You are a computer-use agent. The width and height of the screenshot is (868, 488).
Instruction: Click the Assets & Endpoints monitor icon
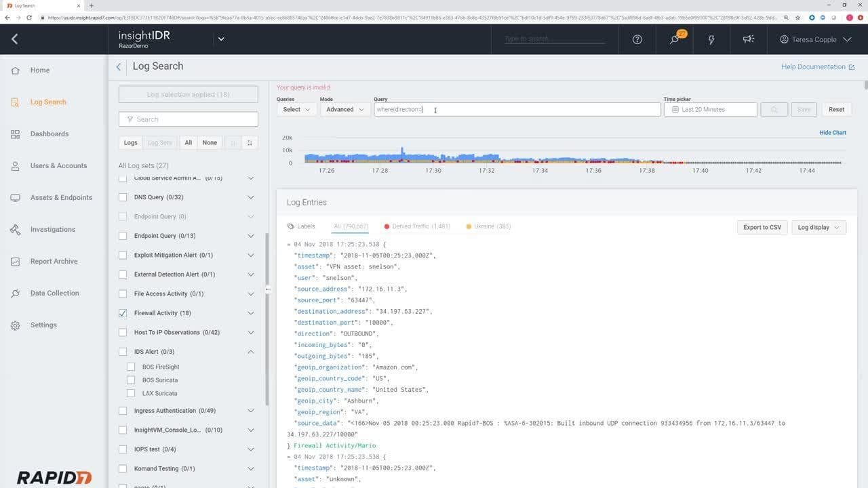click(15, 197)
